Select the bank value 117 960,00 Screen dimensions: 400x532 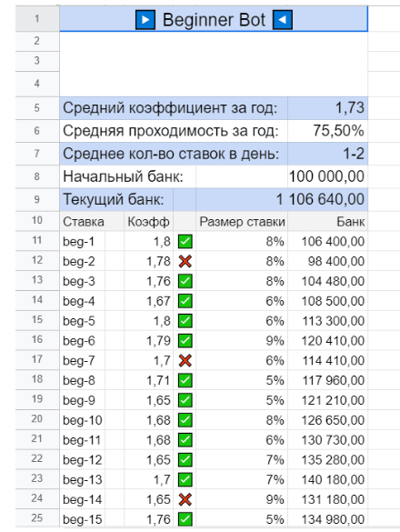[328, 380]
